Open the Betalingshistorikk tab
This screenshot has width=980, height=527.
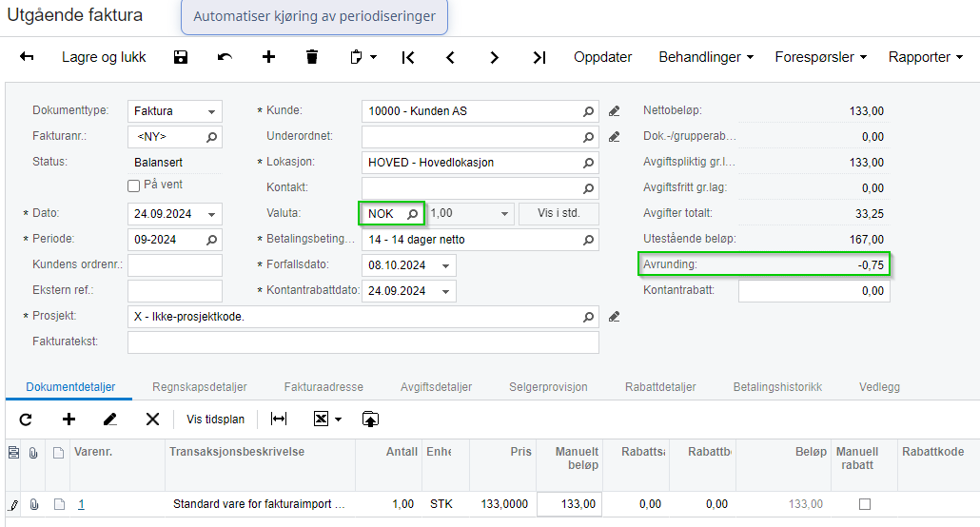click(x=777, y=387)
